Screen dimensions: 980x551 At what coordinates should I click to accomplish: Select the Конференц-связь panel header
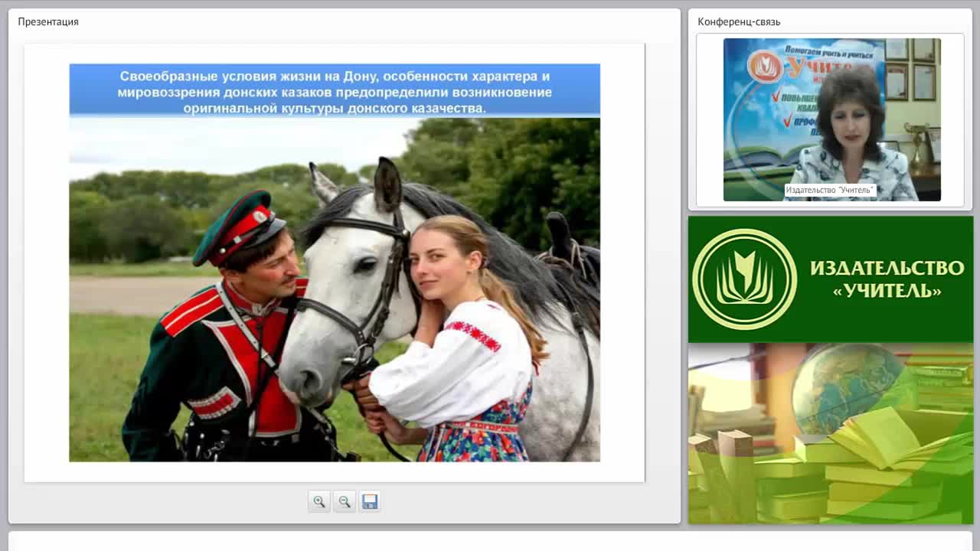pos(739,21)
